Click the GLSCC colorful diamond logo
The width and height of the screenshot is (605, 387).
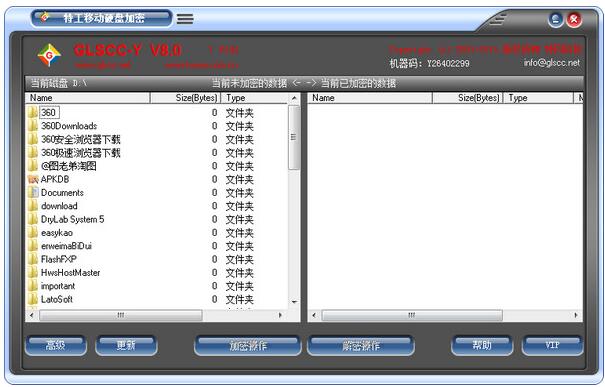coord(49,55)
